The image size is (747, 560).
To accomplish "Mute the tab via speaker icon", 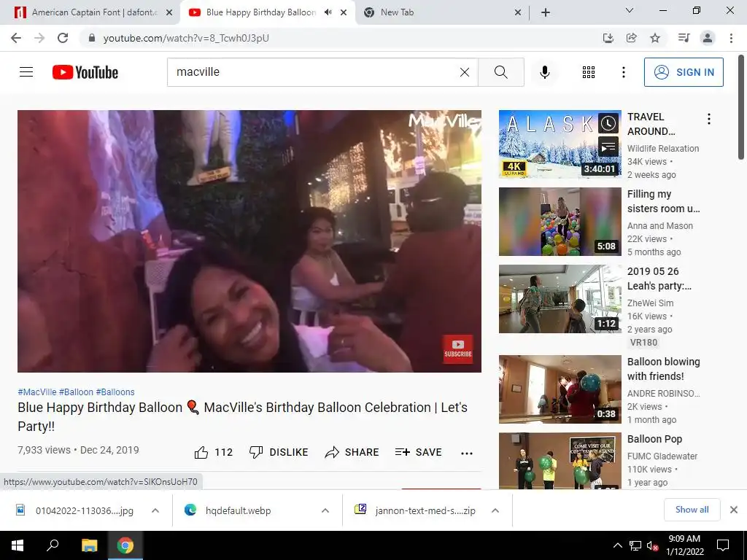I will (x=328, y=12).
